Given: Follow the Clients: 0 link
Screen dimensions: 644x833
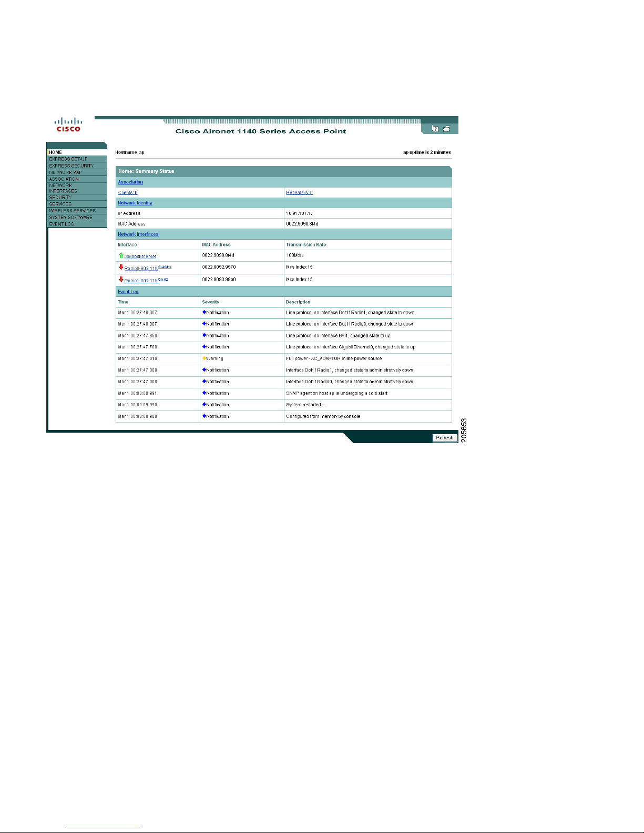Looking at the screenshot, I should [x=128, y=193].
